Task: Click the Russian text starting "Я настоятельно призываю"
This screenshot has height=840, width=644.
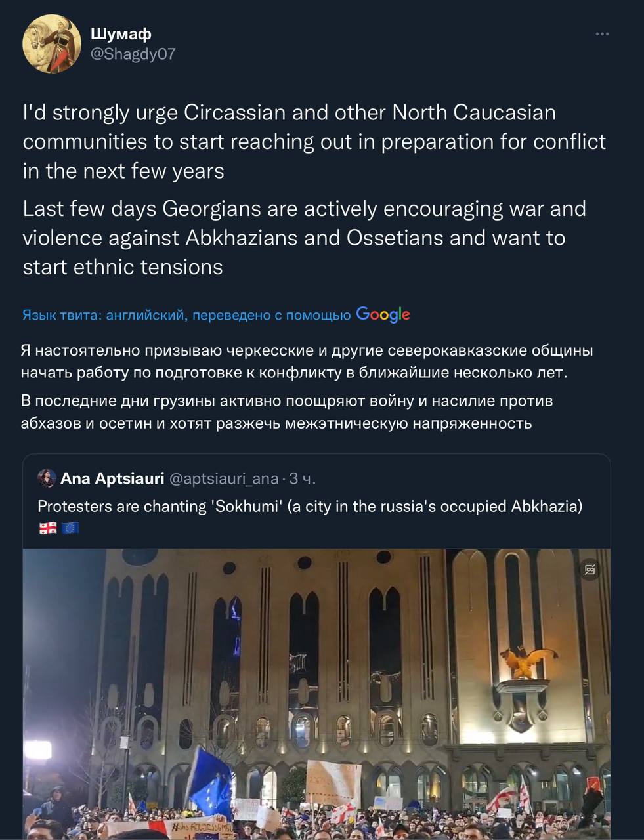Action: click(x=307, y=362)
